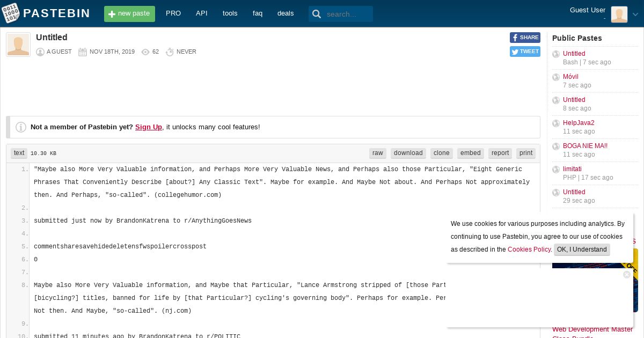
Task: Click the Sign Up link
Action: tap(149, 127)
